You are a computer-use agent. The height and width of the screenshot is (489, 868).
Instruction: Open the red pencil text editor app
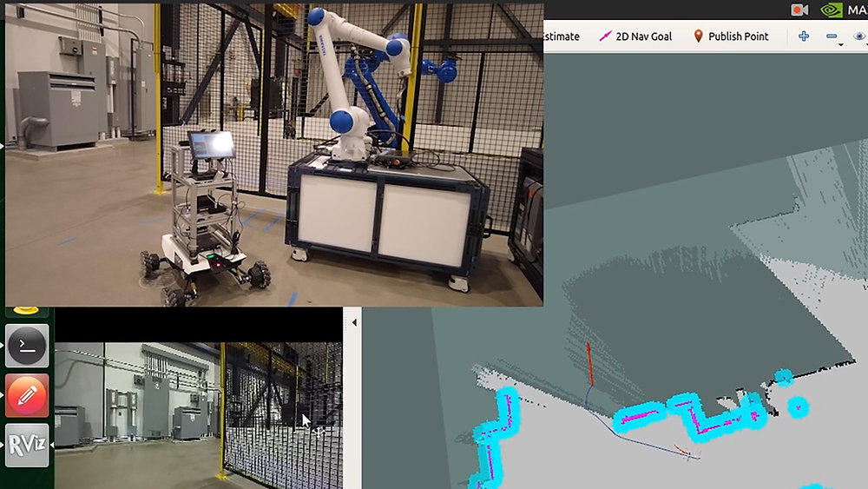[27, 395]
